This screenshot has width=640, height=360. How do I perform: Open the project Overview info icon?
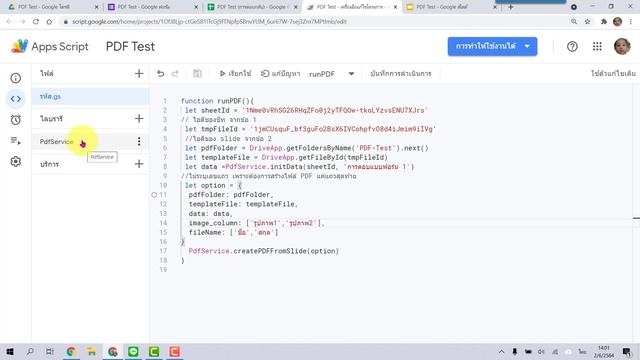pos(16,78)
